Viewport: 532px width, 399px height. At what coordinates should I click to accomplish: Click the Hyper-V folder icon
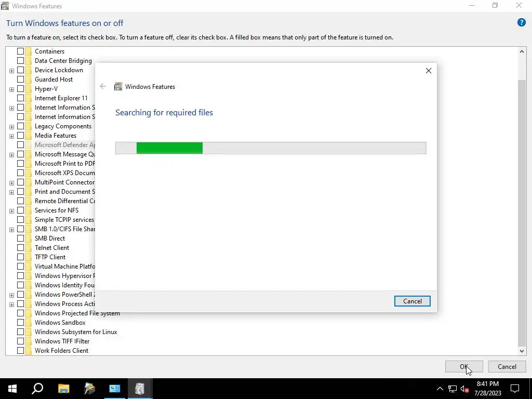pyautogui.click(x=28, y=88)
